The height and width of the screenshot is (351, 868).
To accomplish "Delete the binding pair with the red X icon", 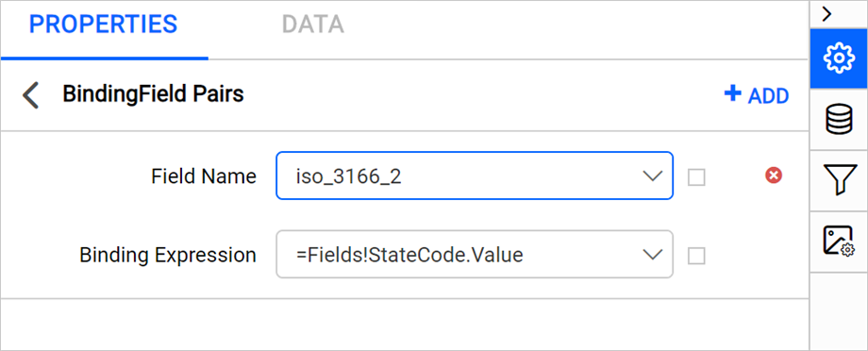I will 774,176.
